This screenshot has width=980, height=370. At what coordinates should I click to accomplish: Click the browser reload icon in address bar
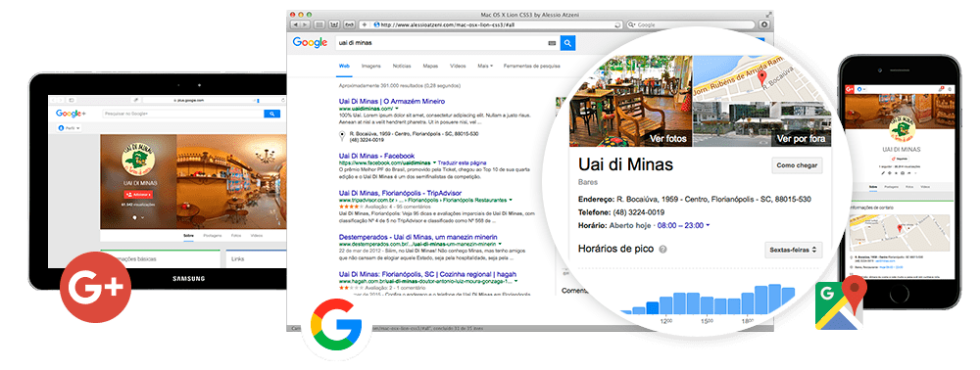point(617,24)
